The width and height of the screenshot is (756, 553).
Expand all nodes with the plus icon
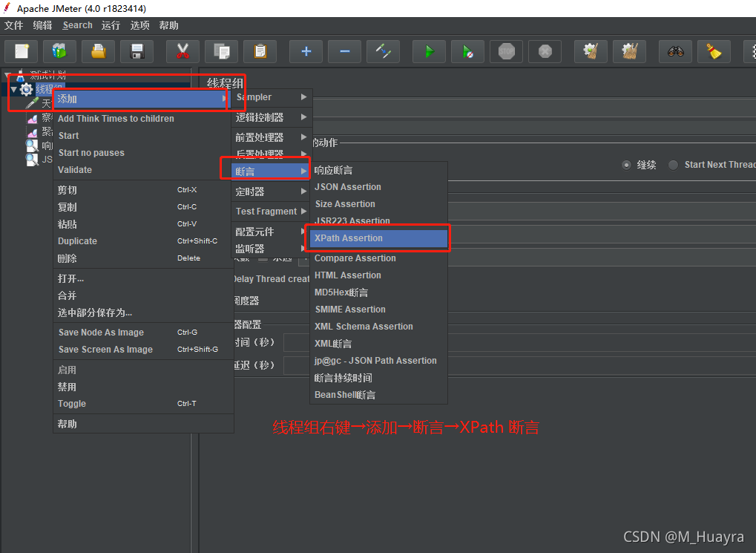[x=306, y=51]
